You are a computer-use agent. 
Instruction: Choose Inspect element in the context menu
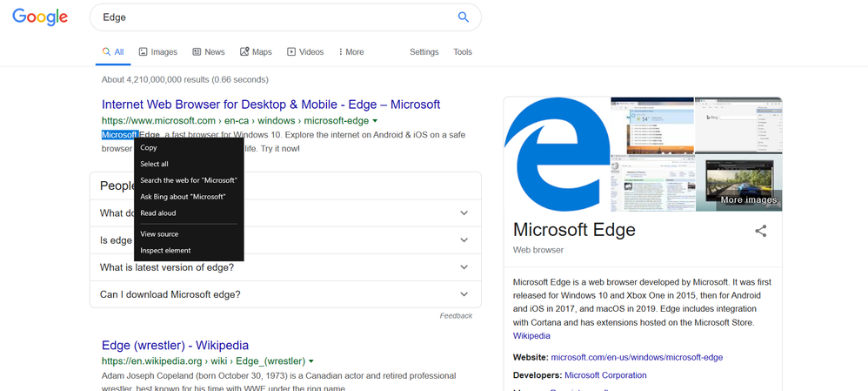[189, 251]
